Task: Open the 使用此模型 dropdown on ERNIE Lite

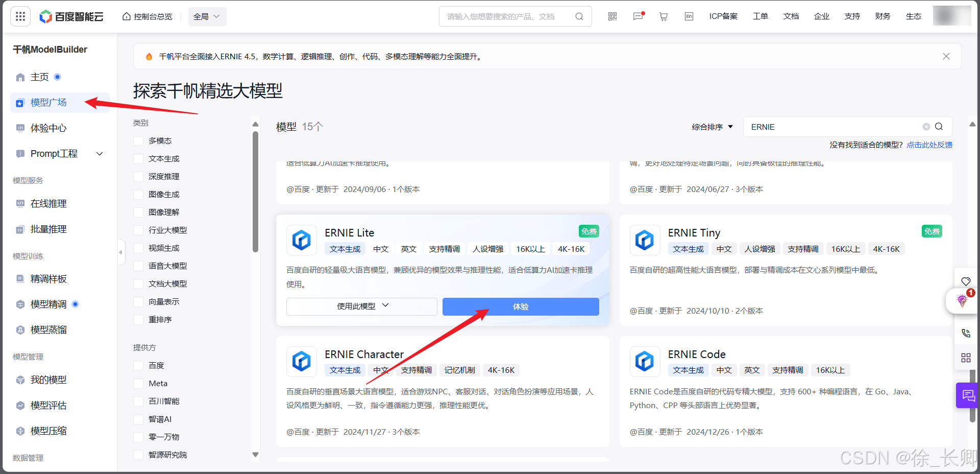Action: 361,306
